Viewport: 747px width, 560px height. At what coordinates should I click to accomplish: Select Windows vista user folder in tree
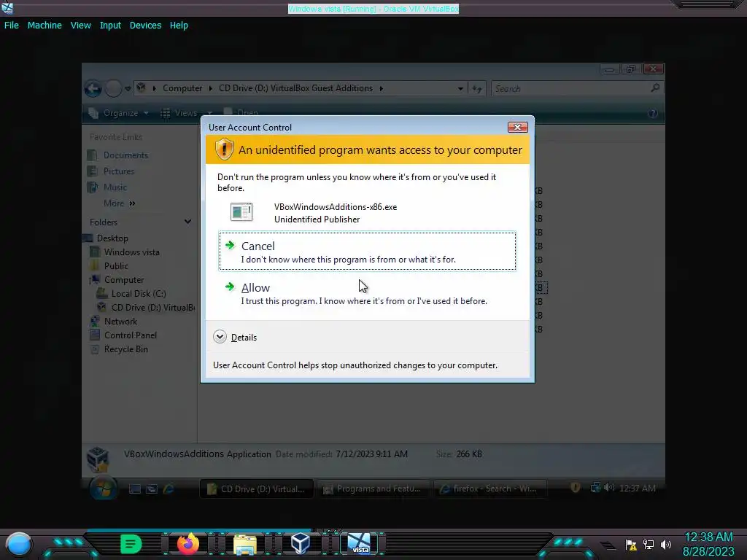(x=131, y=252)
